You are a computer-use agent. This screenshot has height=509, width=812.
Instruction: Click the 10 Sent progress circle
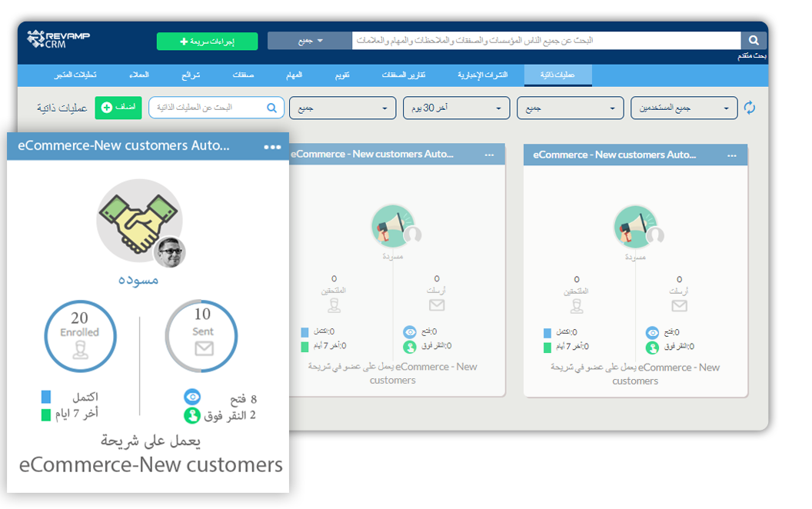coord(201,335)
